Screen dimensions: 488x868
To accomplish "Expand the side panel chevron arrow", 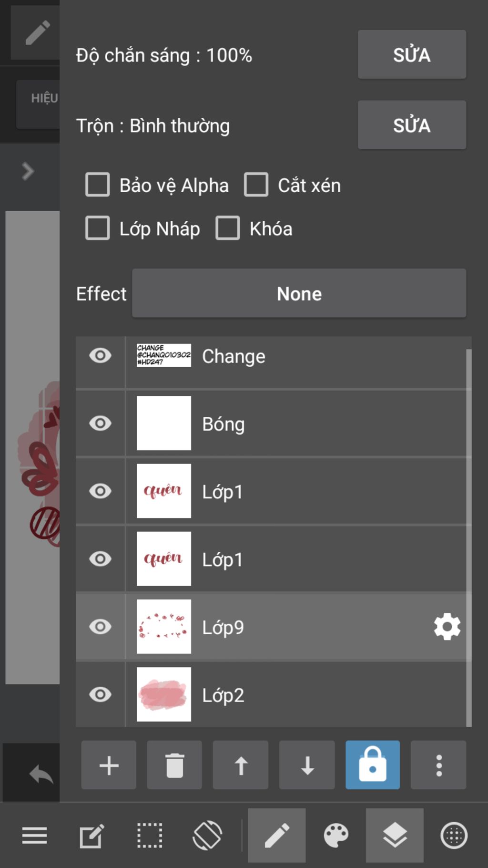I will [28, 171].
